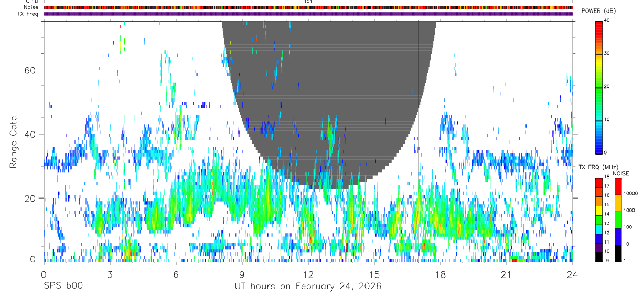Click the green 100 noise legend swatch
Viewport: 644px width, 297px height.
tap(617, 220)
